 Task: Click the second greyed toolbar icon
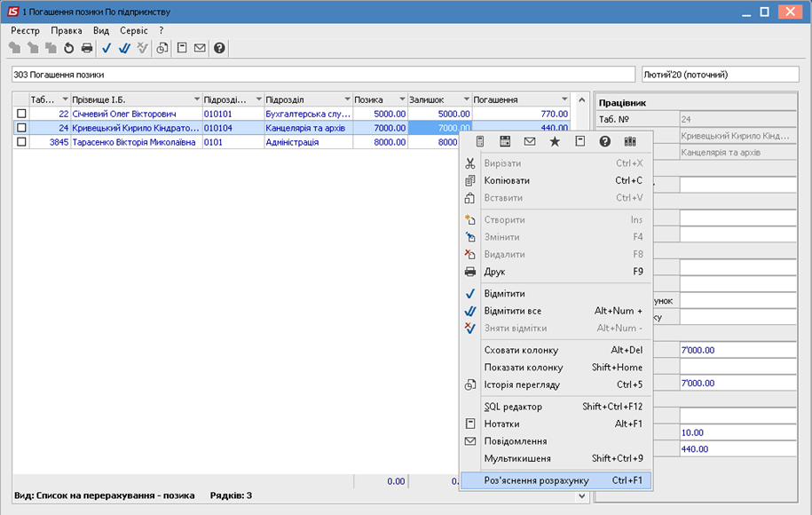tap(33, 48)
